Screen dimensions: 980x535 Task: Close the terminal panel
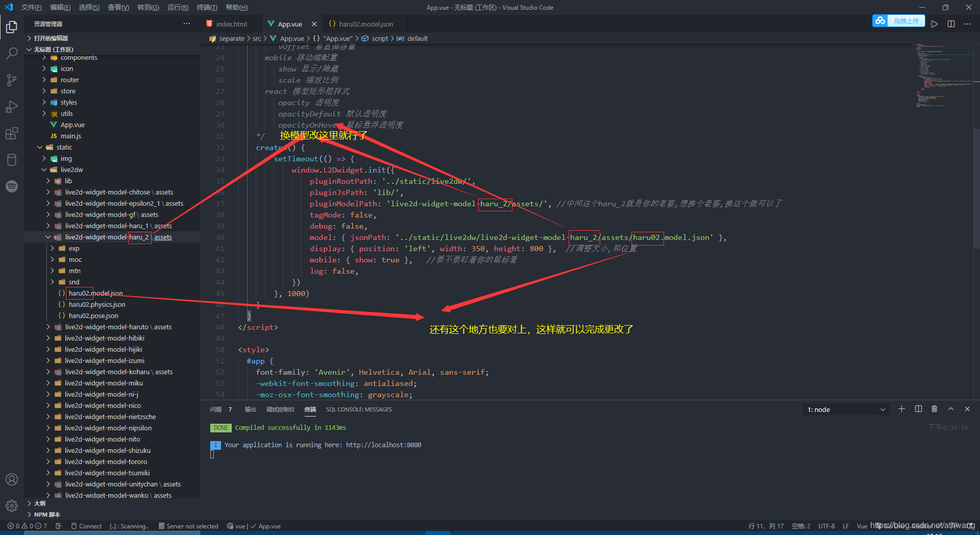(x=967, y=409)
